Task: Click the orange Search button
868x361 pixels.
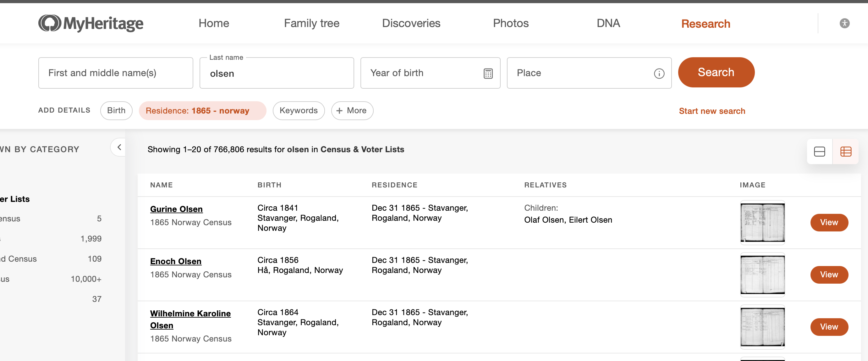Action: [716, 72]
